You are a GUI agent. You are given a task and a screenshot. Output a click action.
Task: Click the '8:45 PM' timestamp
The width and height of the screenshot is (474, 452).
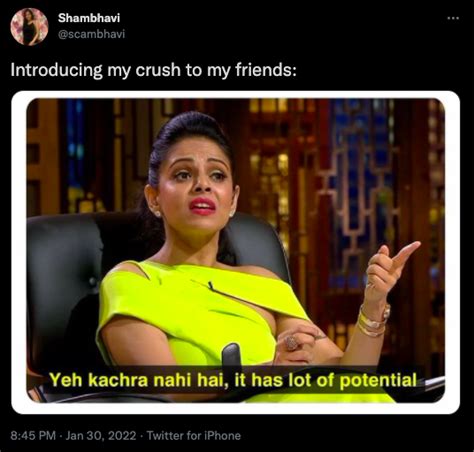[33, 435]
